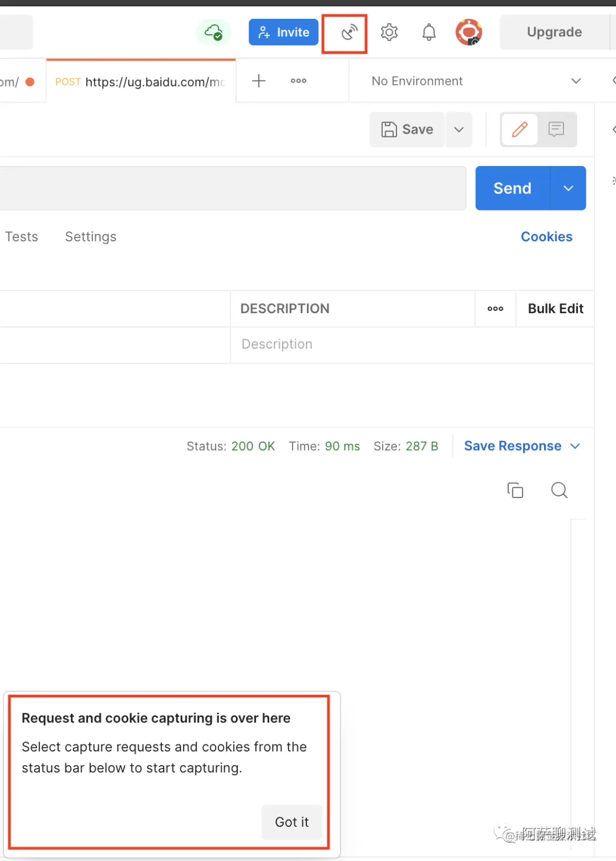616x861 pixels.
Task: Send the request
Action: [x=513, y=188]
